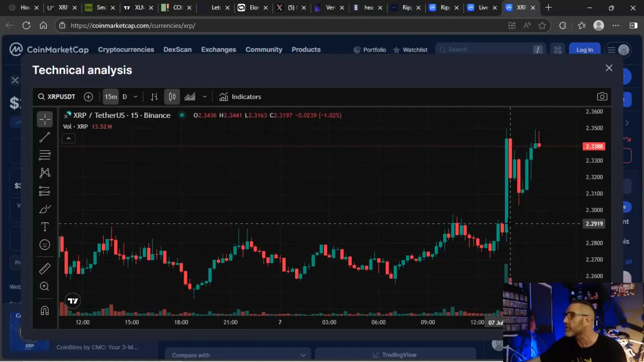Open the Indicators menu

click(240, 97)
